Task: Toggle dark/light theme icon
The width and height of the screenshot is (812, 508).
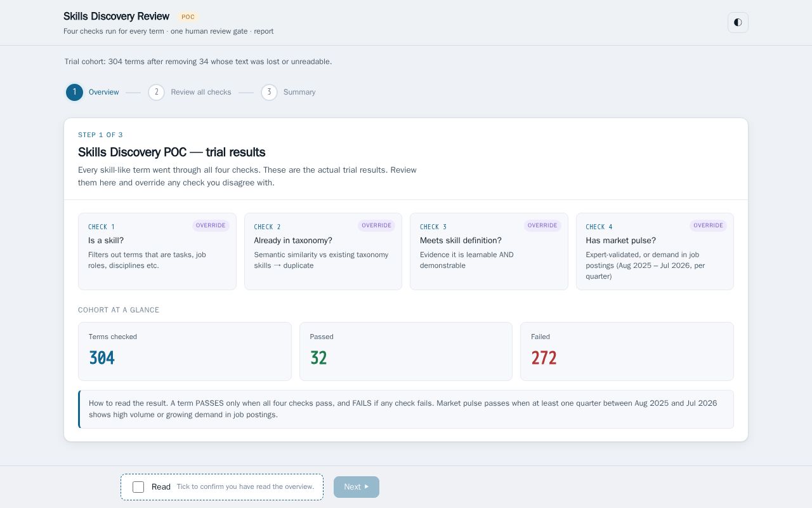Action: (x=738, y=22)
